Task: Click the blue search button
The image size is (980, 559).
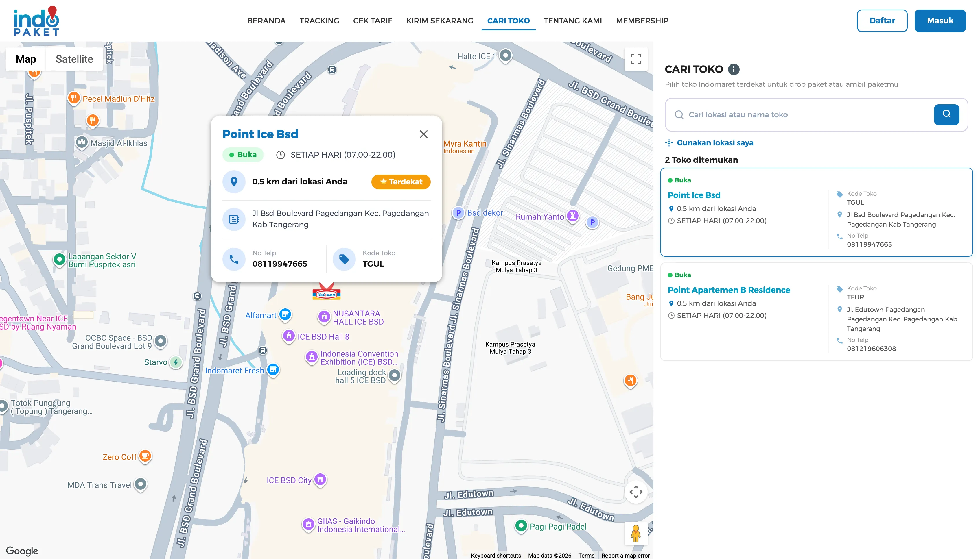Action: 946,114
